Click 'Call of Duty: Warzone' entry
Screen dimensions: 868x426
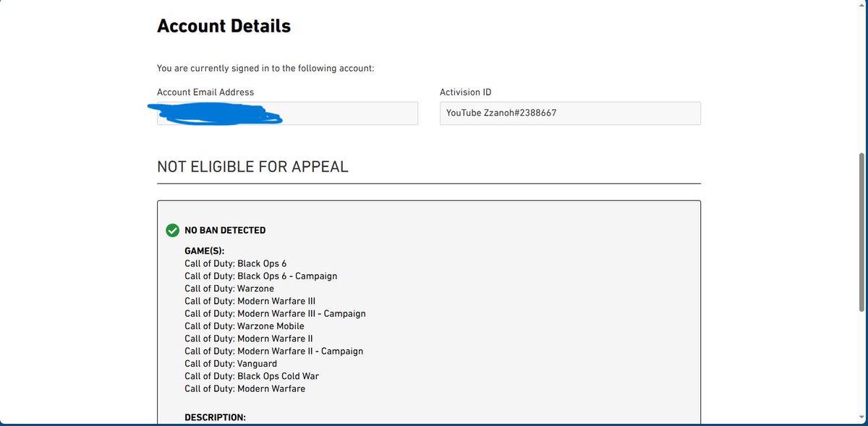(229, 289)
